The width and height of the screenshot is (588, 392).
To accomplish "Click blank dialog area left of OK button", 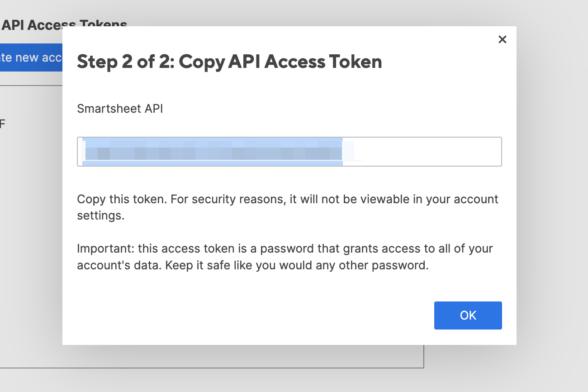I will click(271, 316).
